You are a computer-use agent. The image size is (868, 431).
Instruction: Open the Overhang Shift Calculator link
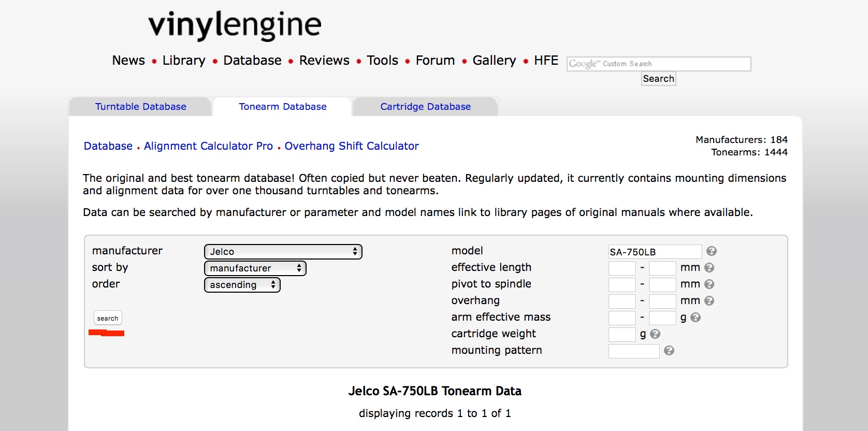(352, 146)
